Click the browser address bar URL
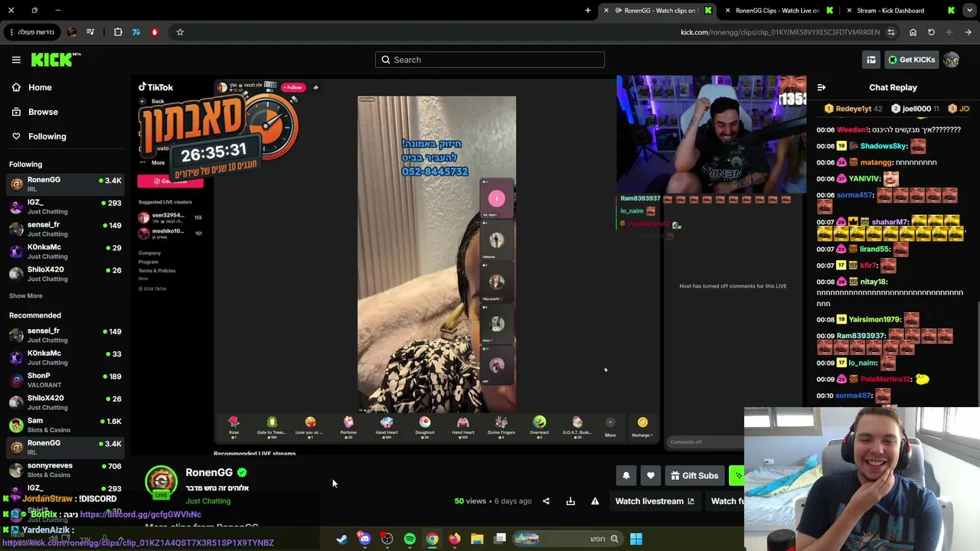Screen dimensions: 980x551 click(780, 32)
